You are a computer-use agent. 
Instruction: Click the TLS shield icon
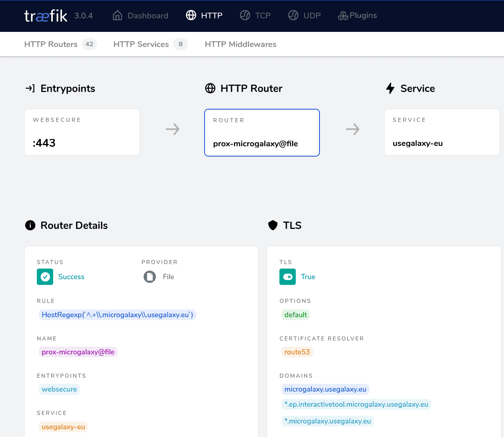(273, 225)
